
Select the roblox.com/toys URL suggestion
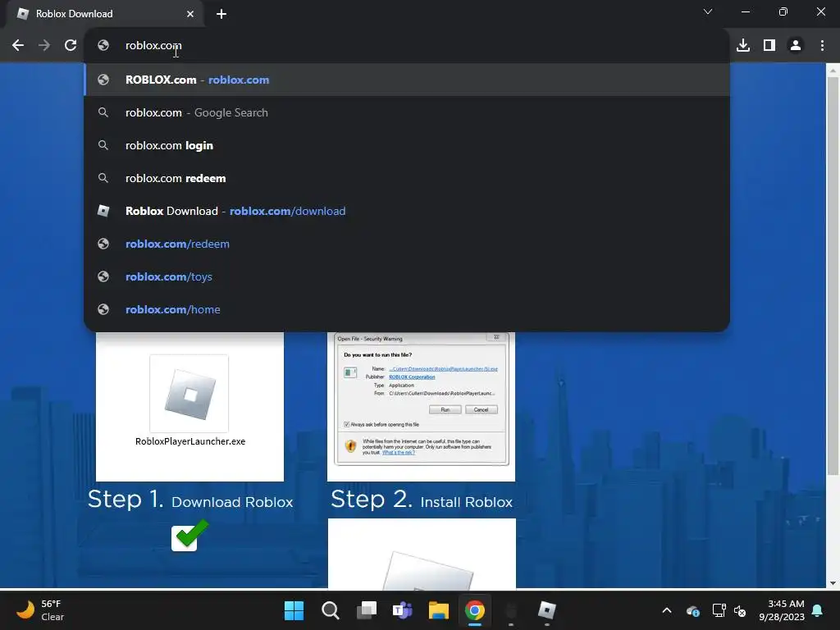click(x=407, y=276)
